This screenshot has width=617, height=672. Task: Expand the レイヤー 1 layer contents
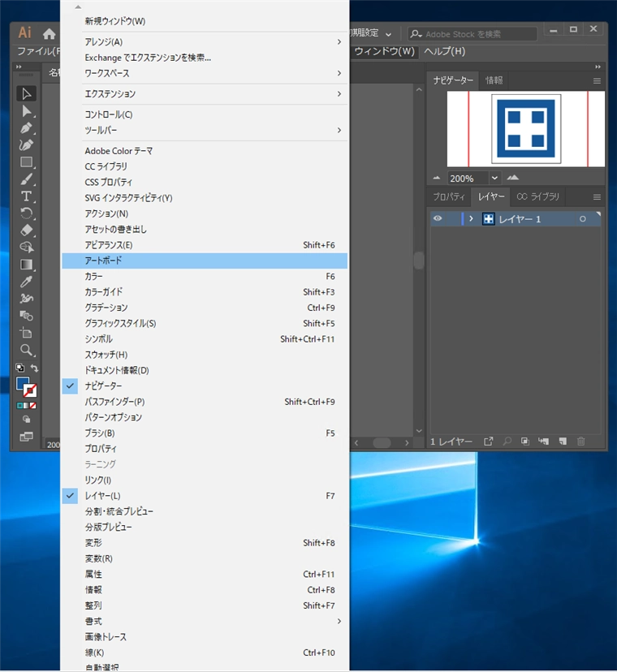coord(471,219)
